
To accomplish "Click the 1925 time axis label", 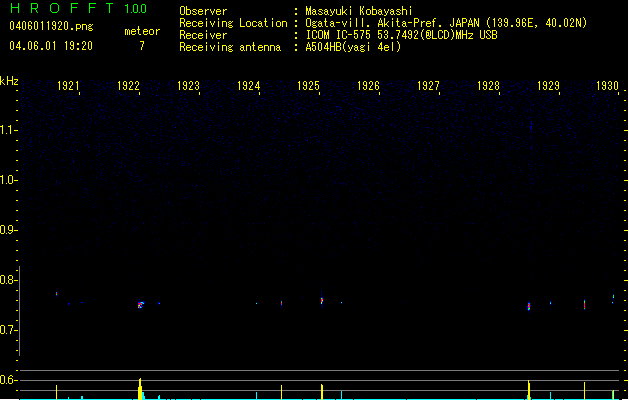I will click(x=308, y=86).
